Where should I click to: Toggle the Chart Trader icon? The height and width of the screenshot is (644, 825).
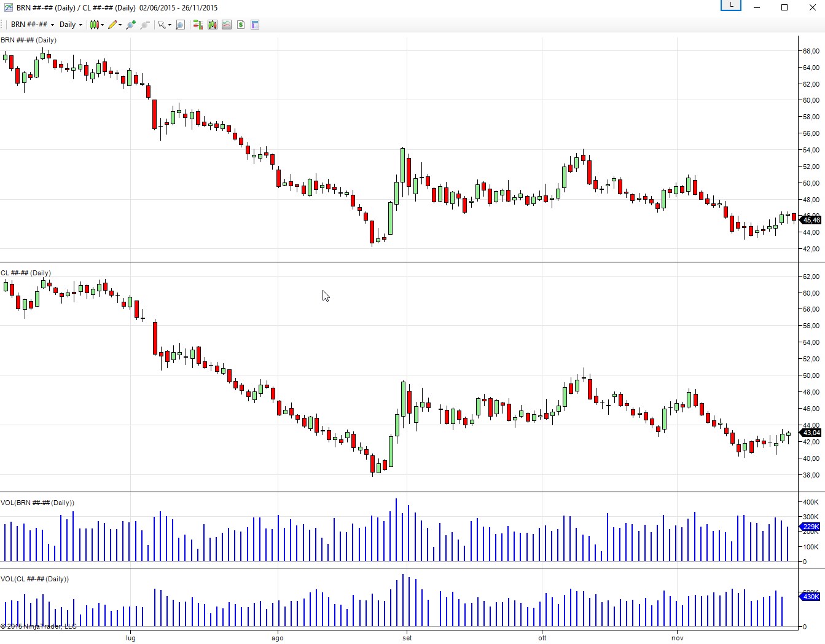[198, 25]
